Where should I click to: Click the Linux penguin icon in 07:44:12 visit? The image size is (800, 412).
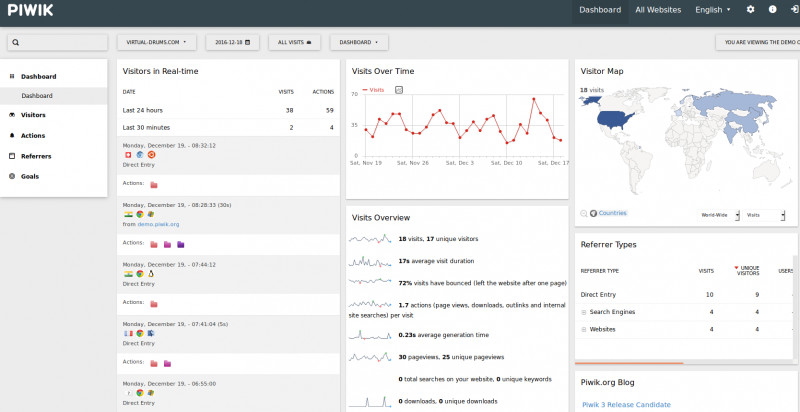[151, 274]
